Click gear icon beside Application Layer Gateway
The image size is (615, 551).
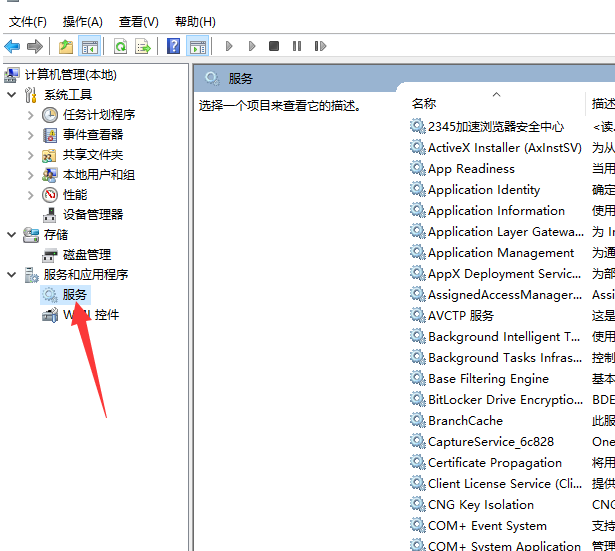(418, 232)
